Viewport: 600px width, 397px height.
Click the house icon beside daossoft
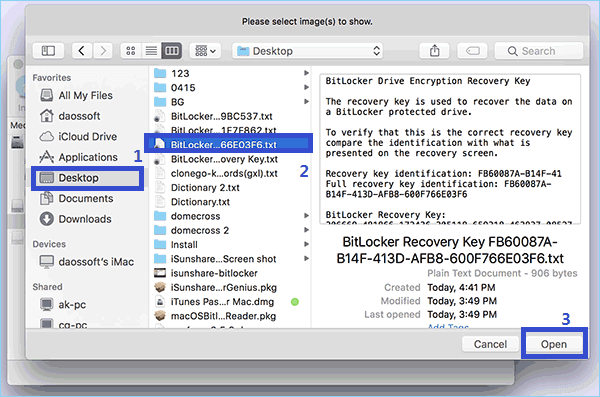point(47,116)
